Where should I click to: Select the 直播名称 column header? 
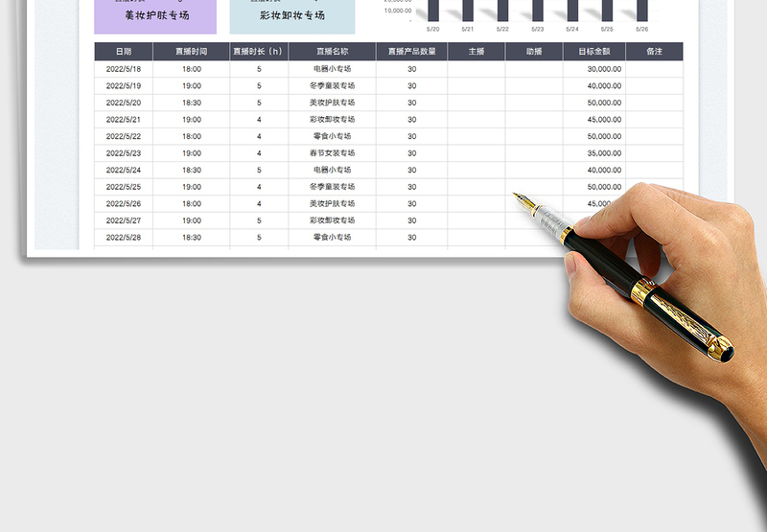[x=332, y=52]
